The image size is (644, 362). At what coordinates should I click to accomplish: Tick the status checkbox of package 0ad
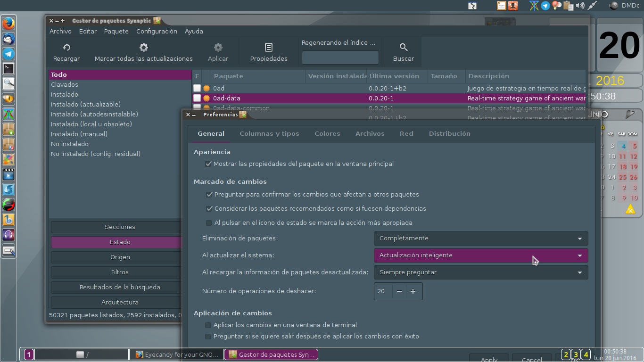tap(197, 88)
